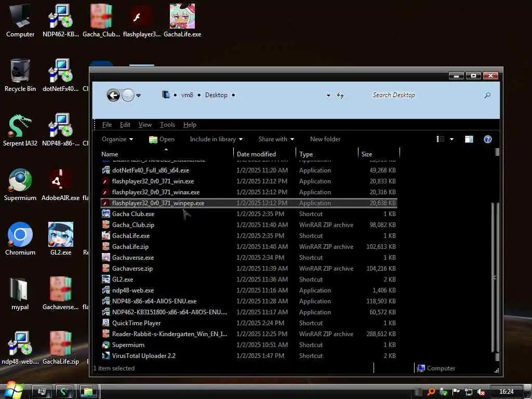Click vm8 in the address breadcrumb
Viewport: 532px width, 399px height.
[x=187, y=95]
